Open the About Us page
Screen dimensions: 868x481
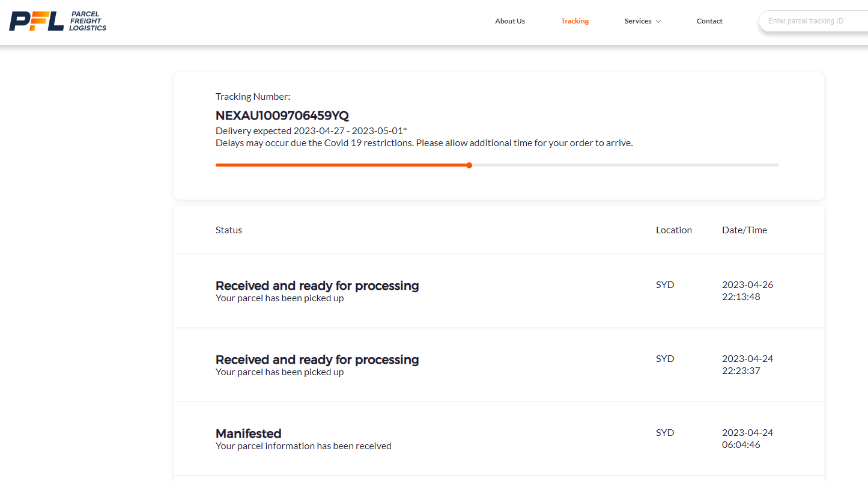coord(509,21)
